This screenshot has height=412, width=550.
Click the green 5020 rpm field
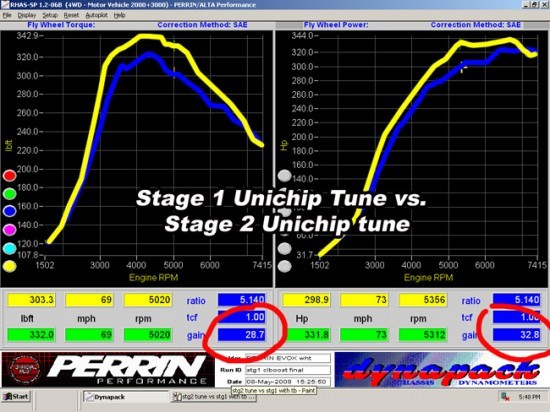[x=148, y=335]
